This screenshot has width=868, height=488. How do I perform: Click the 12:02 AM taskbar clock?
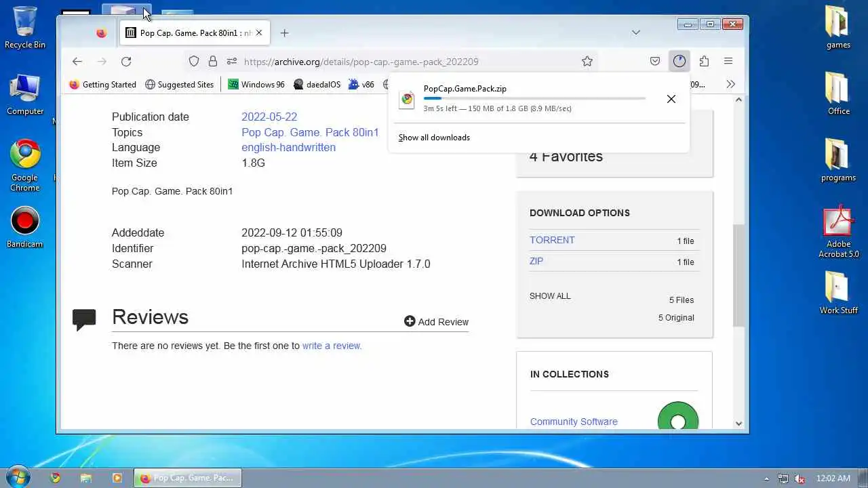[x=833, y=479]
